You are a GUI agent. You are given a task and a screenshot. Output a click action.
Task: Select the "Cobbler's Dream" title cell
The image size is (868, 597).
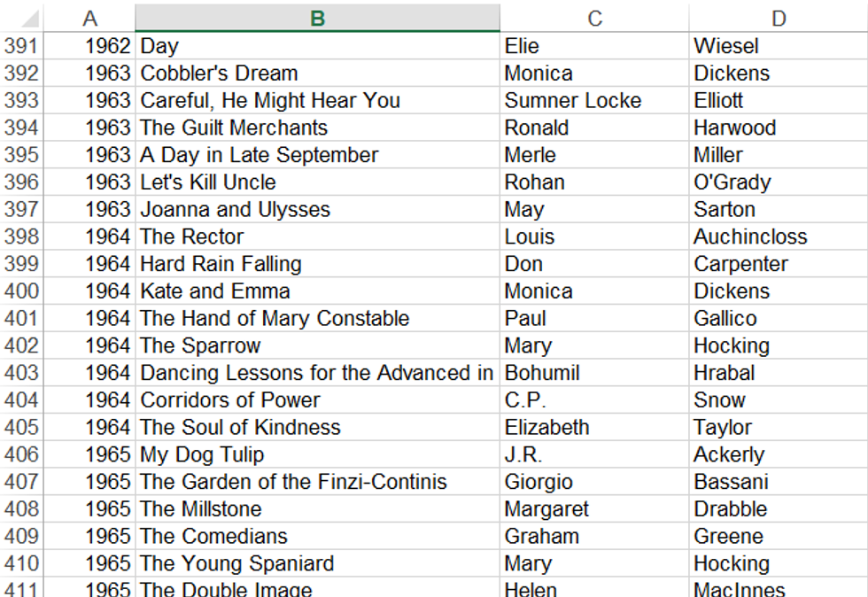(x=317, y=74)
